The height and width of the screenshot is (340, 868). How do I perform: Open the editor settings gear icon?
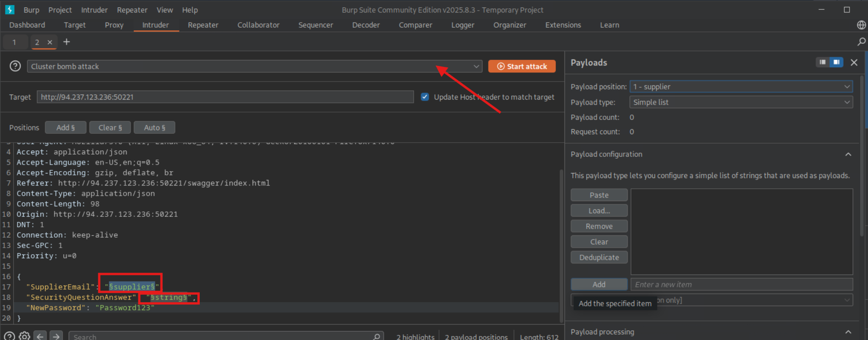[25, 336]
